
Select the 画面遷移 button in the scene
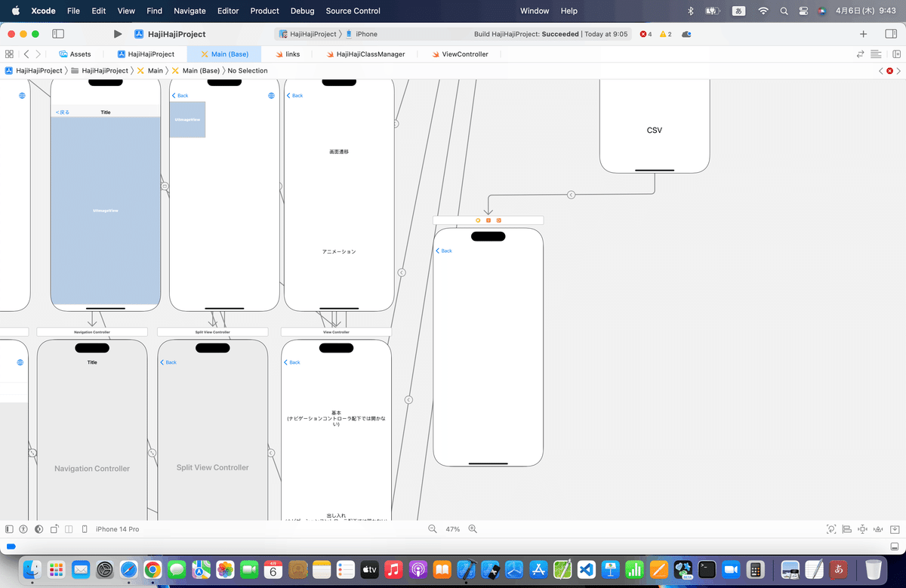339,152
